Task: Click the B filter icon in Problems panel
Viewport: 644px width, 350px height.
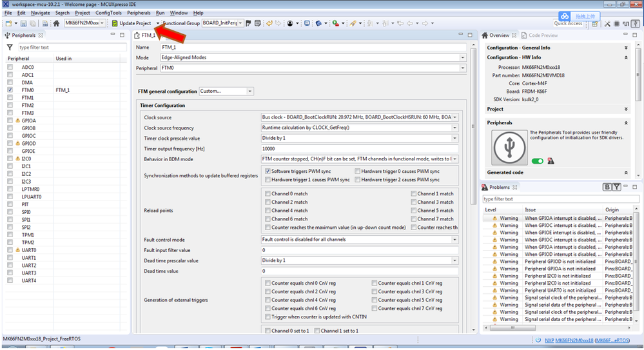Action: 607,188
